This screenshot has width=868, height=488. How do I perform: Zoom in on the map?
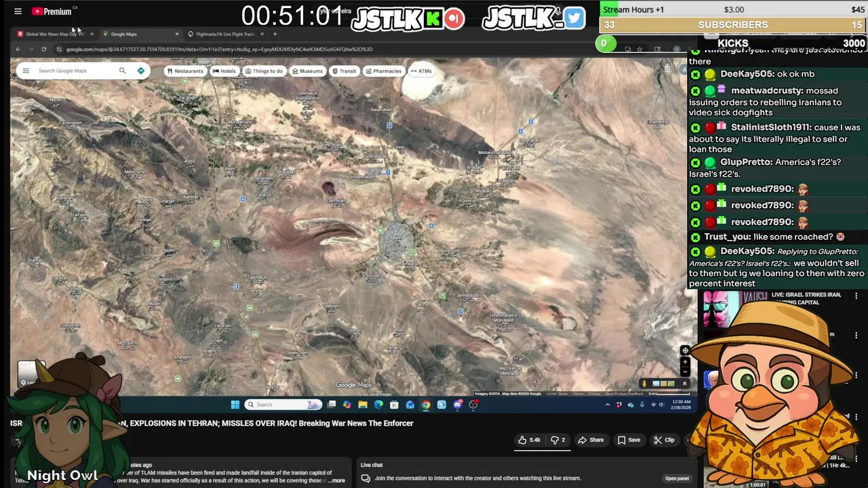[x=685, y=363]
